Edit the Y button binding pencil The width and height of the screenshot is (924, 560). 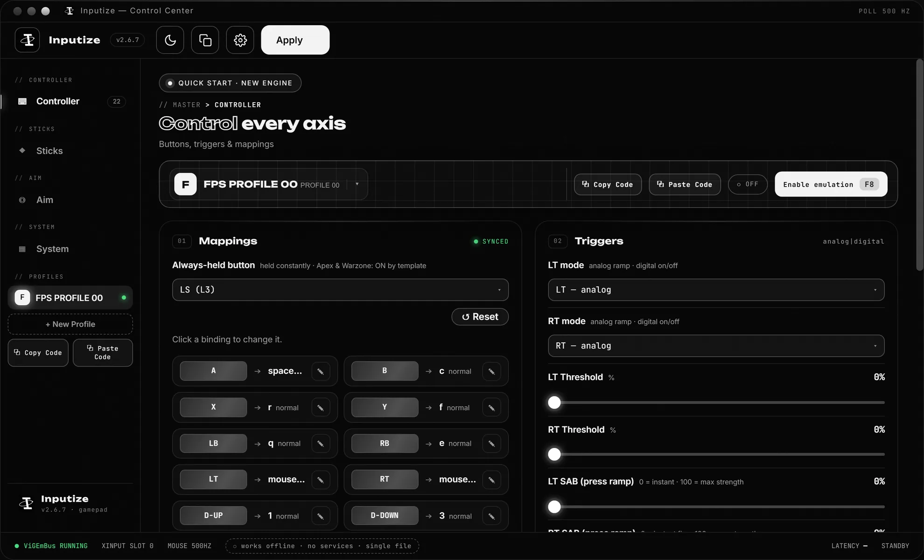point(491,408)
